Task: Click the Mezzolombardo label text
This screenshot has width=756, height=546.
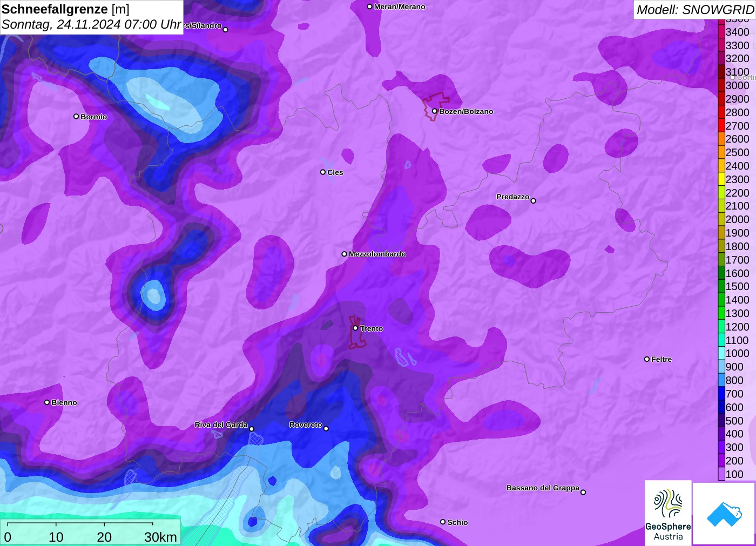Action: point(377,254)
